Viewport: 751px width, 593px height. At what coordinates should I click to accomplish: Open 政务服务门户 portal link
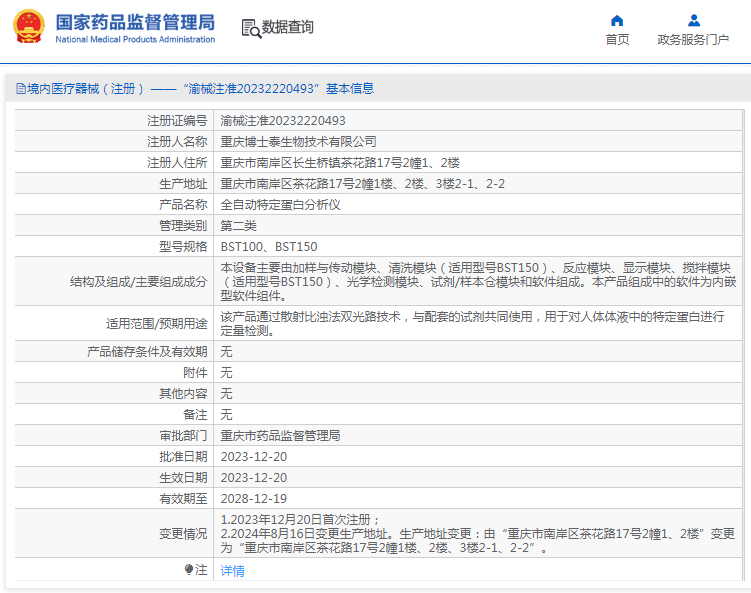(693, 40)
